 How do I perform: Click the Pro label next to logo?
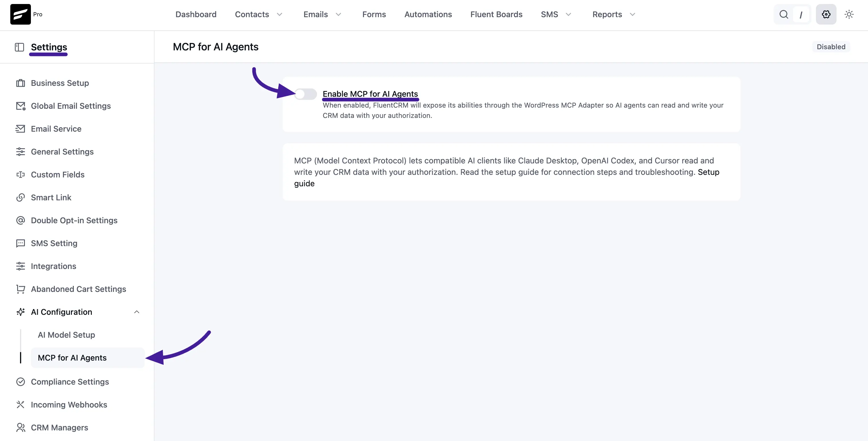[38, 14]
